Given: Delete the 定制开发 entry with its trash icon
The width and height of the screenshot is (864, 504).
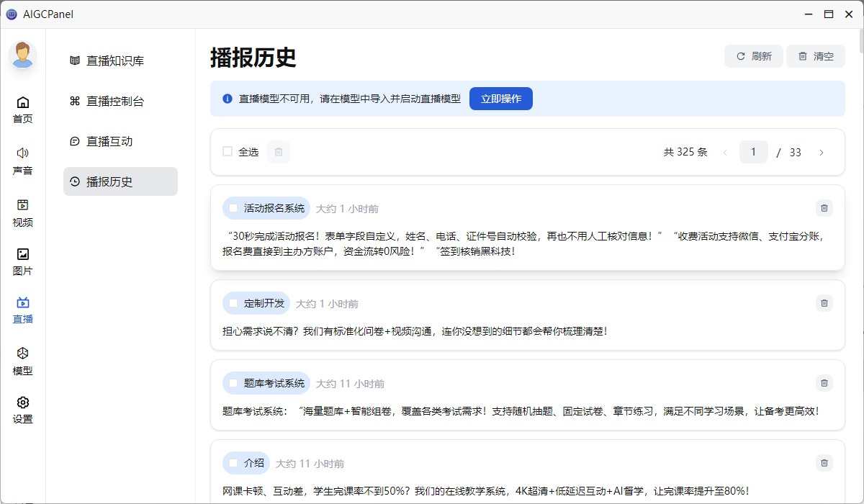Looking at the screenshot, I should (x=824, y=303).
